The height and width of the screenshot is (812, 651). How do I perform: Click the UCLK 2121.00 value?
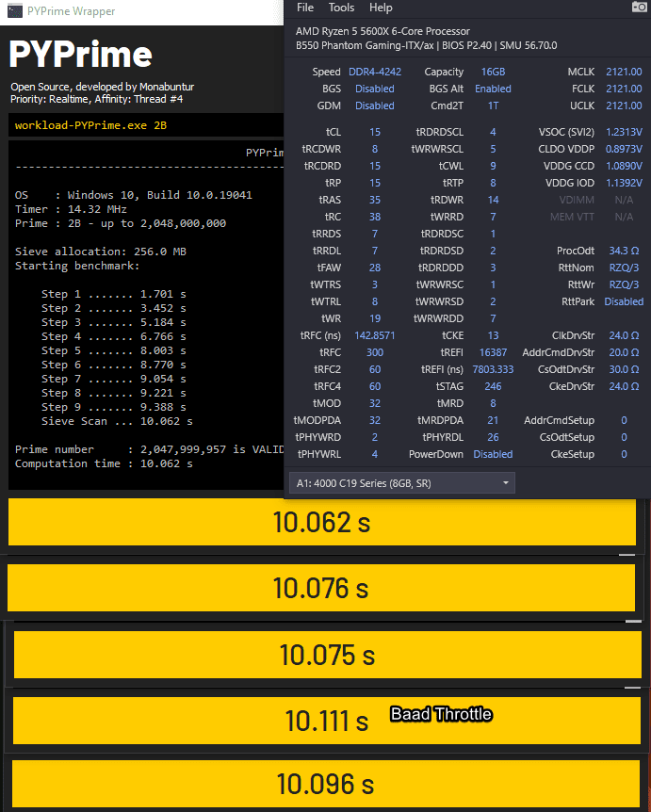coord(624,106)
